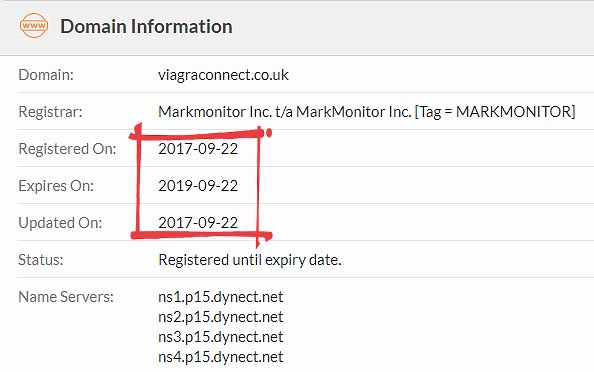Viewport: 594px width, 372px height.
Task: Click the Updated On label
Action: point(60,223)
